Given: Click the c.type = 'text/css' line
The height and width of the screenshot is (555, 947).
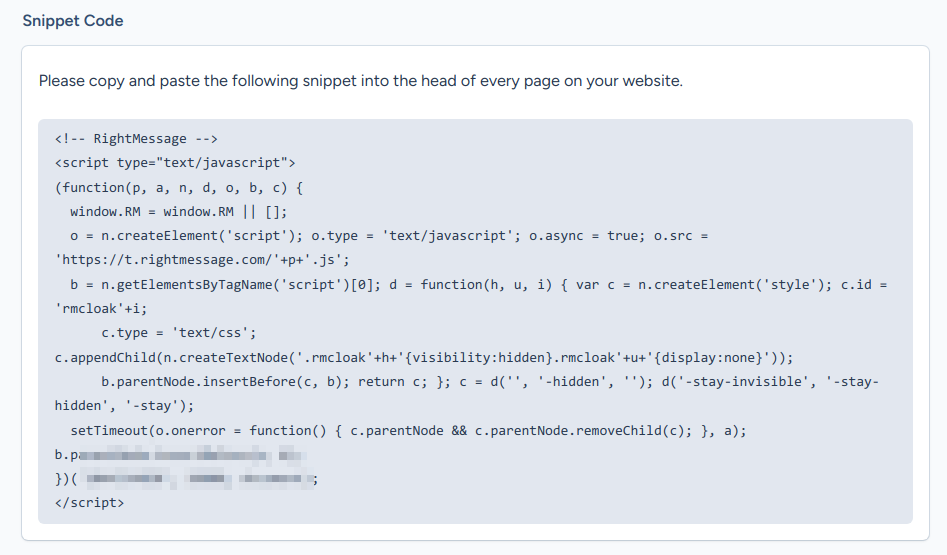Looking at the screenshot, I should pos(179,333).
